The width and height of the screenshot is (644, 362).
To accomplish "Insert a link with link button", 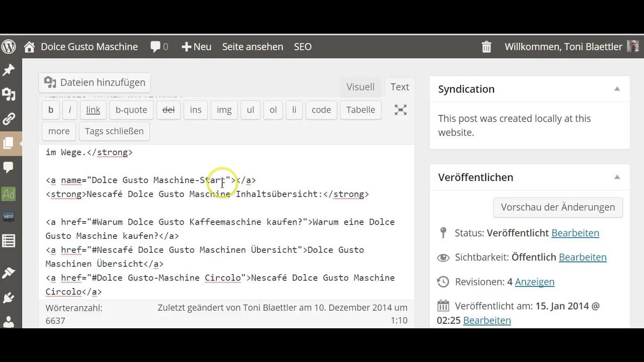I will click(93, 110).
